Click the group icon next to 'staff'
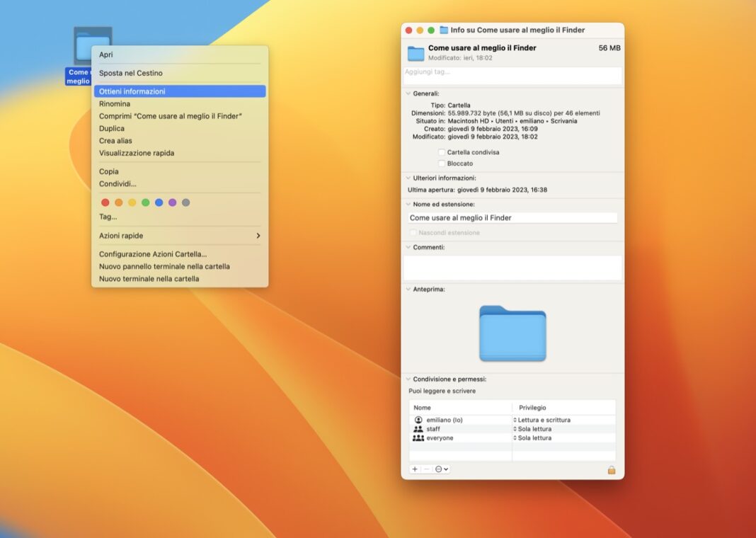The image size is (756, 538). point(419,428)
